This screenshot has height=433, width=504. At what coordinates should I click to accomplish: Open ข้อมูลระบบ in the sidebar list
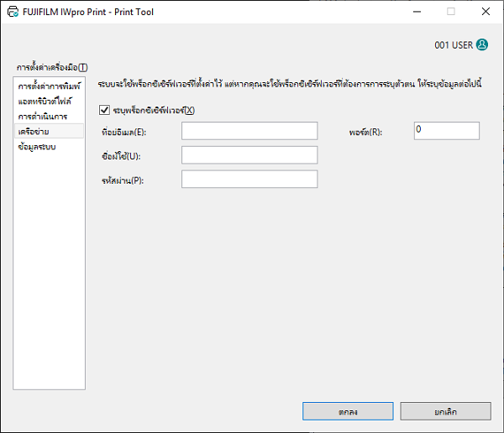(x=37, y=146)
